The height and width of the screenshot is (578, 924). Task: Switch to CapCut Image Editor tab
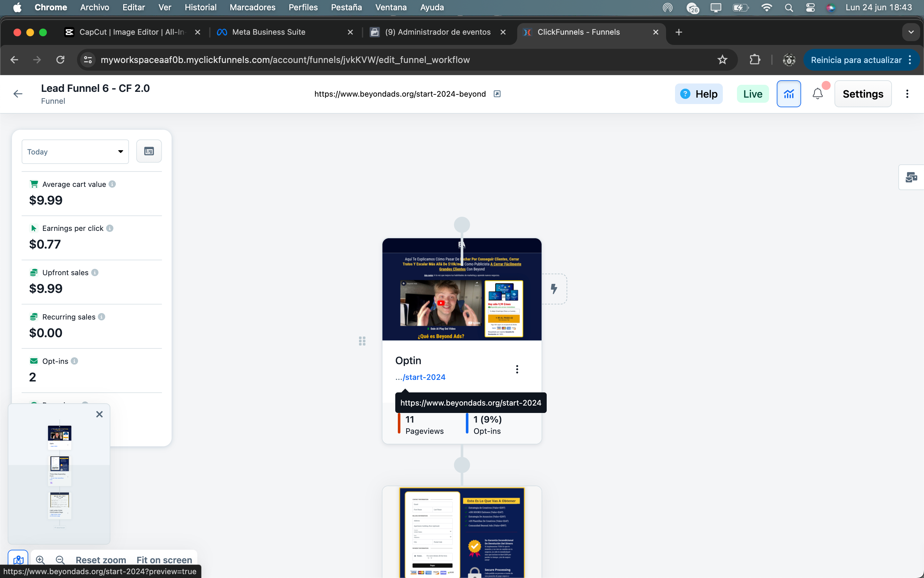point(133,32)
